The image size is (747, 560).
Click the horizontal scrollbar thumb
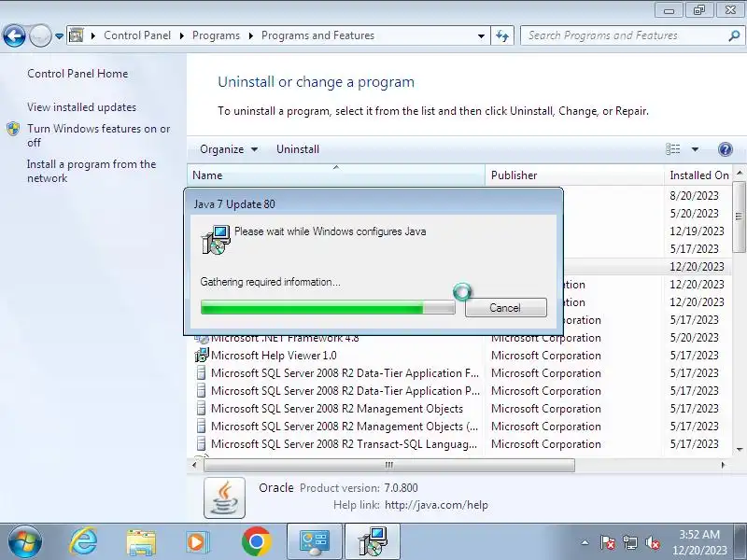click(x=389, y=465)
